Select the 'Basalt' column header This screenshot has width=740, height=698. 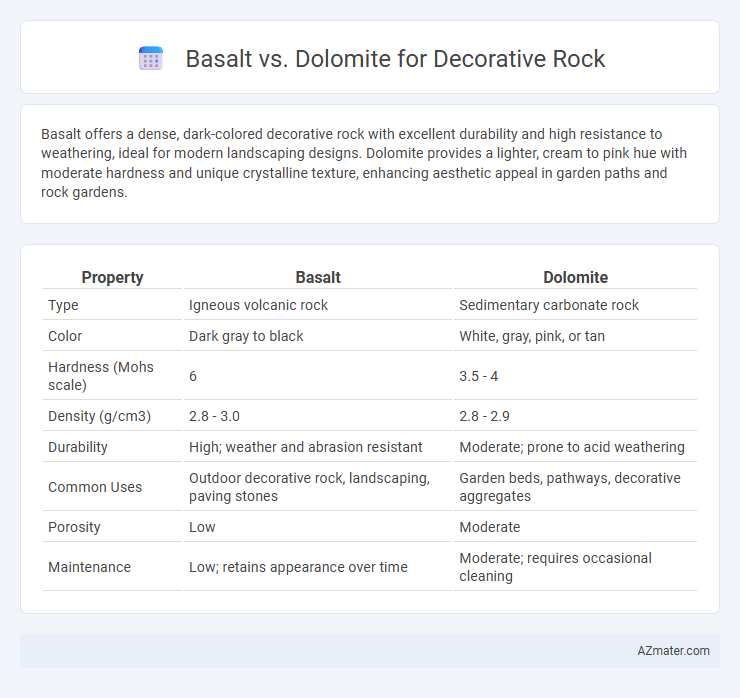[318, 278]
